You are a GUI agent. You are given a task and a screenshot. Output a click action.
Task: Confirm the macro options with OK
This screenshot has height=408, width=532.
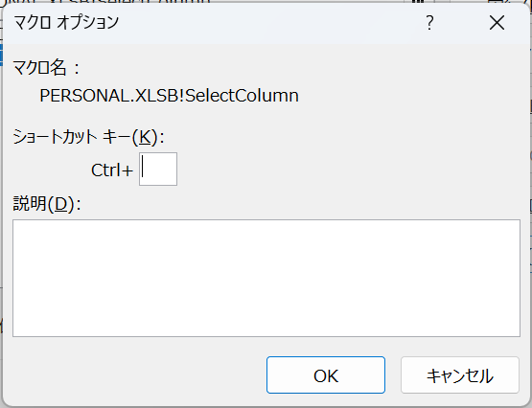click(x=326, y=375)
